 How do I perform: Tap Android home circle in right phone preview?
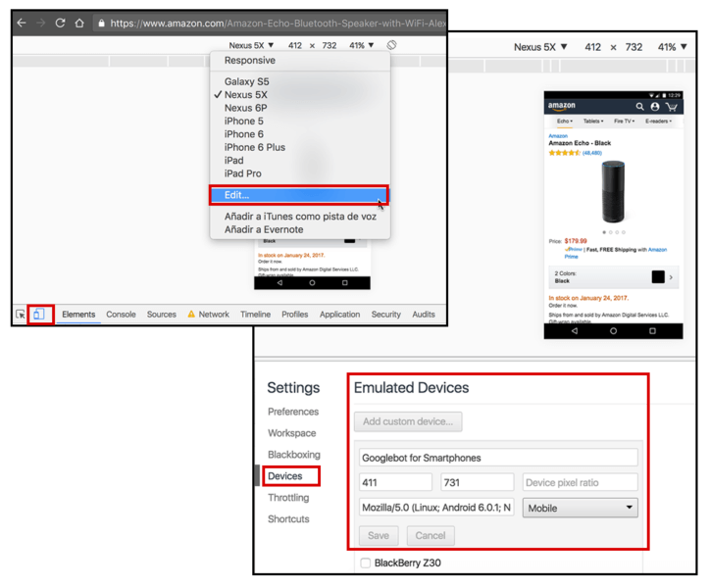coord(613,331)
